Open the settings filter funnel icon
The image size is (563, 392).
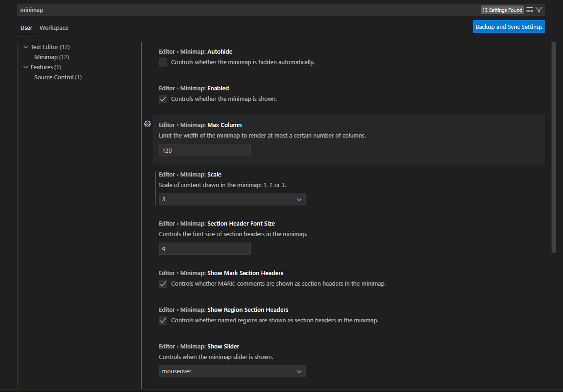pos(539,10)
